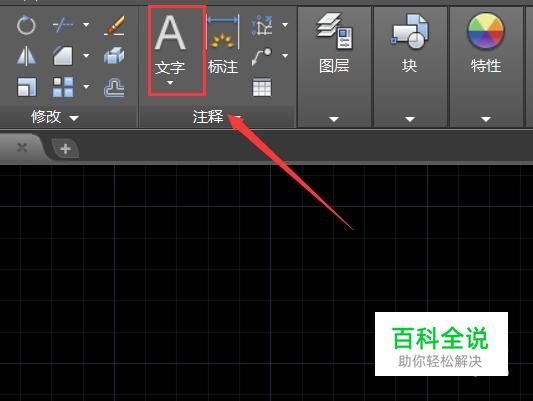Expand the 块 panel arrow
This screenshot has height=401, width=533.
410,119
